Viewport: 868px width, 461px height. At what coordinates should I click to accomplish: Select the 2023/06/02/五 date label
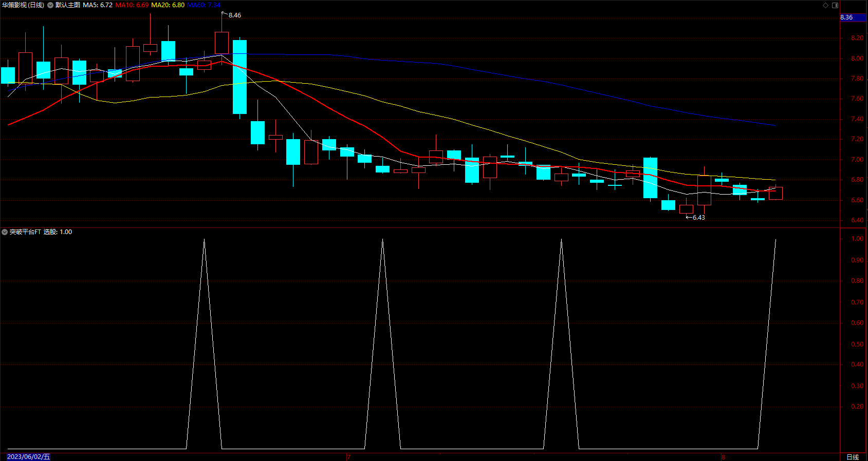pyautogui.click(x=29, y=457)
